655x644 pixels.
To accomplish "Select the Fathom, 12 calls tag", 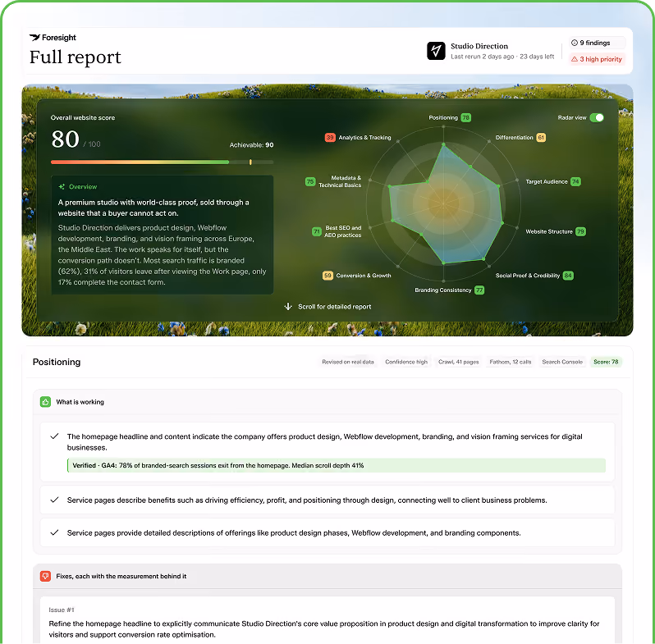I will click(511, 362).
